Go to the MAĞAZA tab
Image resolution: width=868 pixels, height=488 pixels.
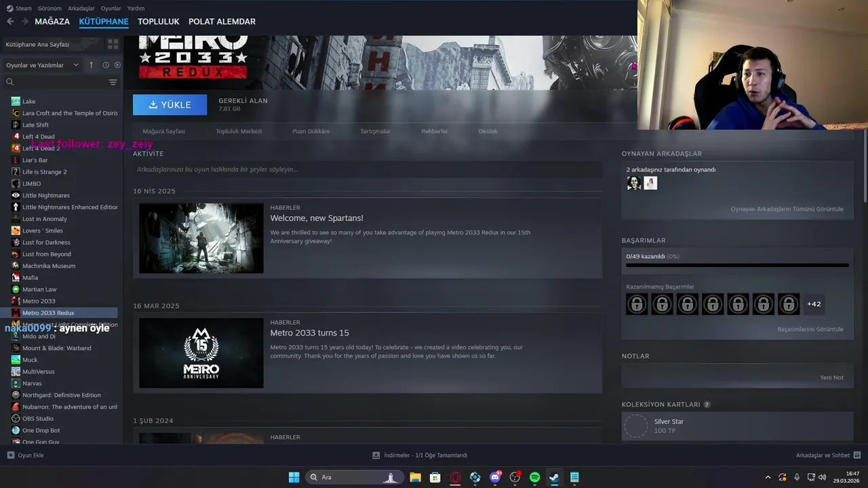[x=52, y=22]
